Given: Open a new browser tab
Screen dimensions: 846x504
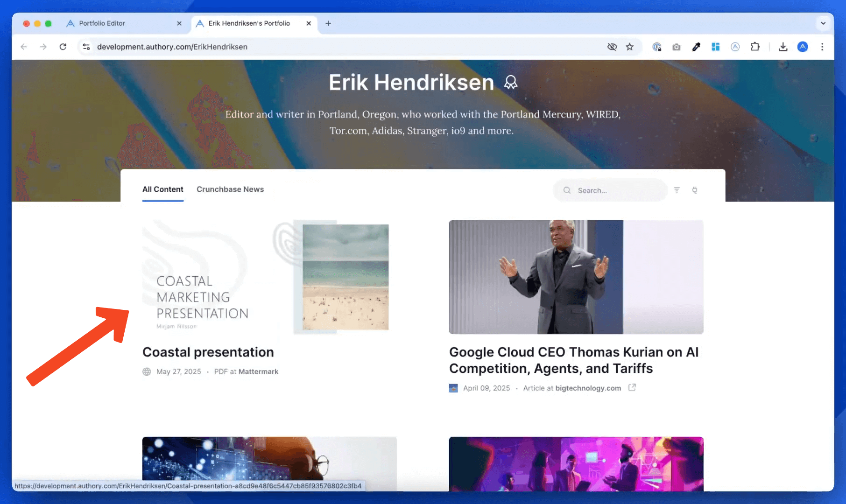Looking at the screenshot, I should [328, 23].
